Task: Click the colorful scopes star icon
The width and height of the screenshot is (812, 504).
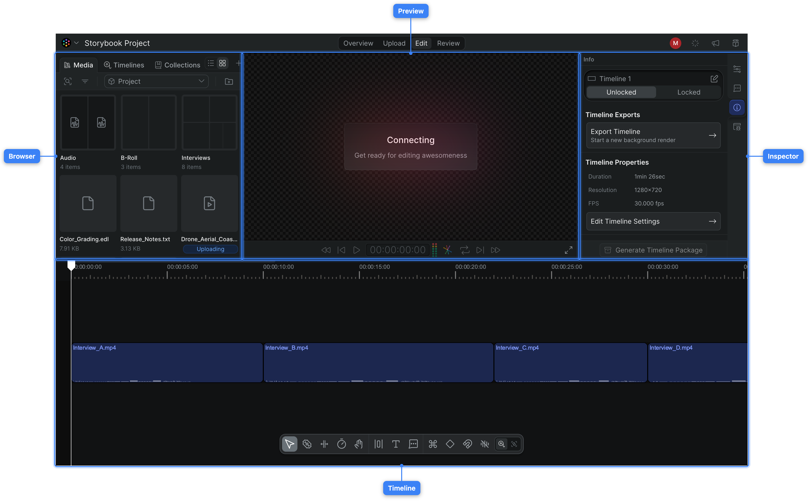Action: 447,250
